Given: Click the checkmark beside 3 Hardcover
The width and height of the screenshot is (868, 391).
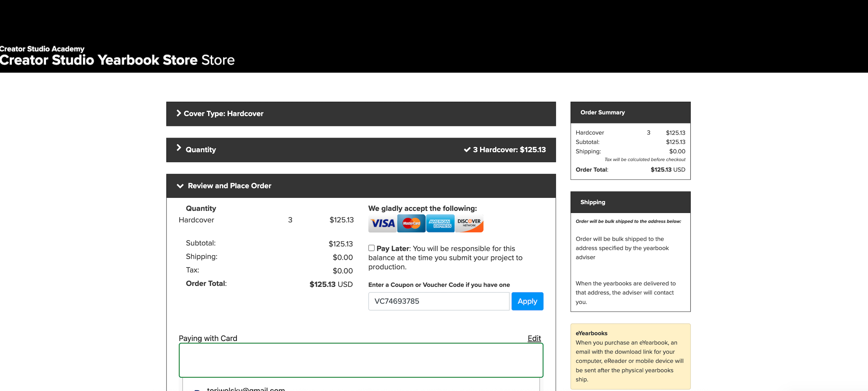Looking at the screenshot, I should (x=467, y=150).
